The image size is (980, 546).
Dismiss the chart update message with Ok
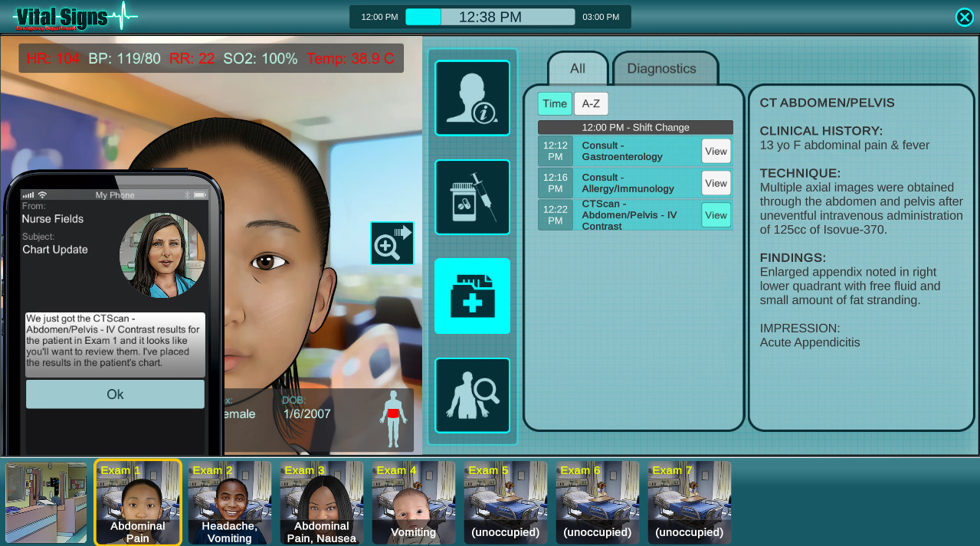pyautogui.click(x=114, y=394)
